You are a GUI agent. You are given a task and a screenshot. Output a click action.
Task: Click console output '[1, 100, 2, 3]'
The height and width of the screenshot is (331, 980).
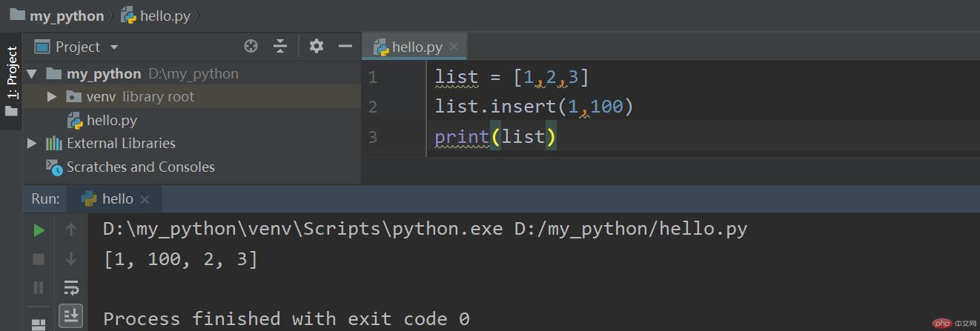[180, 259]
